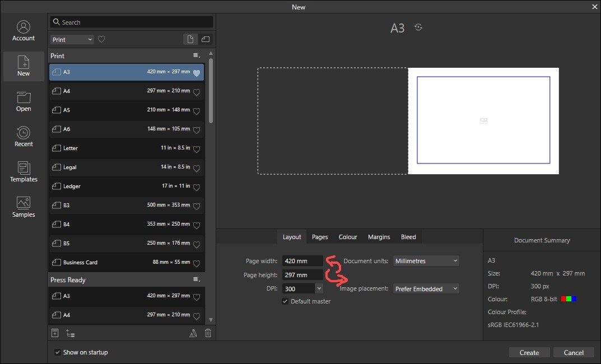This screenshot has width=601, height=364.
Task: Click inside the Search field
Action: [x=131, y=21]
